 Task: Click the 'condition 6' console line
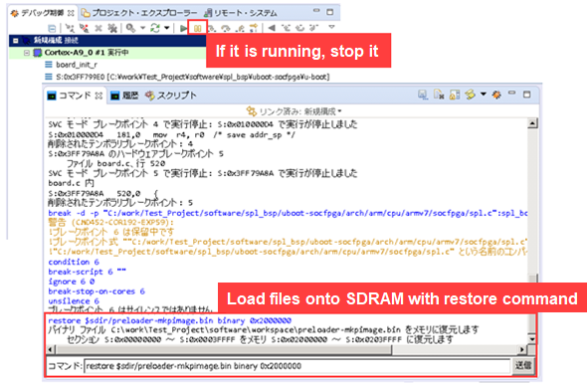[x=74, y=262]
